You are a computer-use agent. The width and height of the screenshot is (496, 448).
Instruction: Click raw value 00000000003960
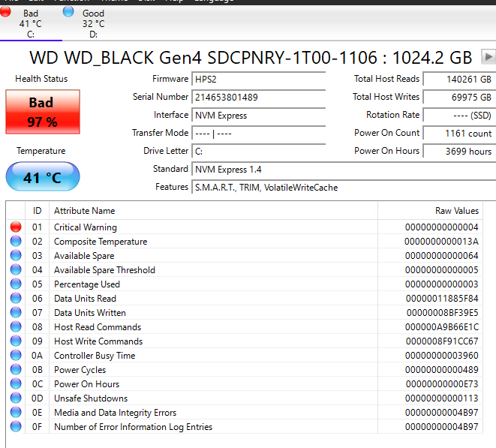click(441, 355)
